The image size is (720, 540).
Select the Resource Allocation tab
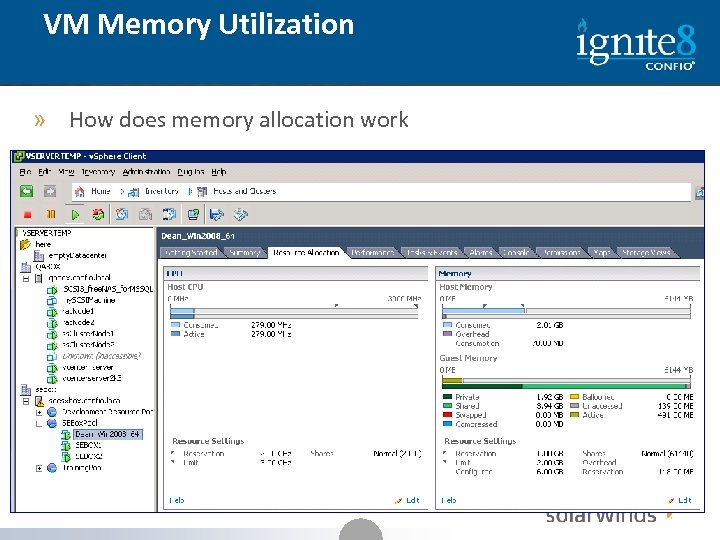306,253
